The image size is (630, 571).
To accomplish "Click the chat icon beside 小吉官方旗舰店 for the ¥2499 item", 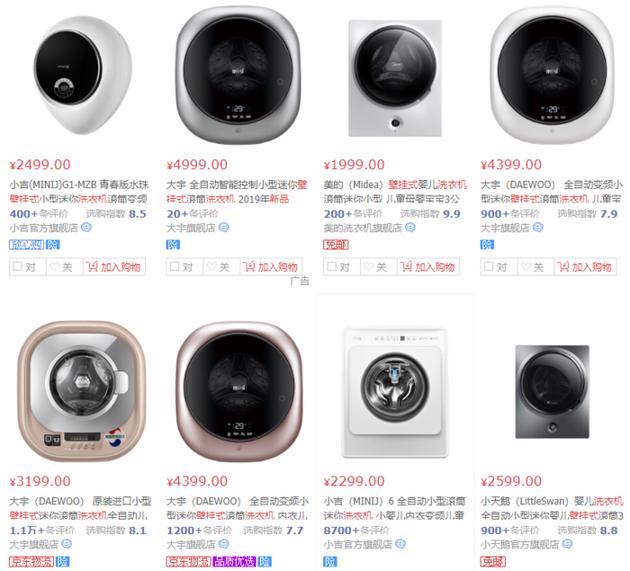I will tap(86, 227).
